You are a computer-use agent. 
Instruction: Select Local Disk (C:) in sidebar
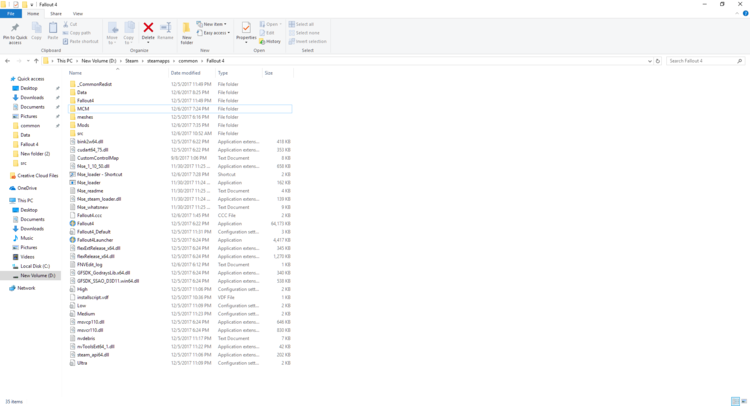pyautogui.click(x=35, y=266)
